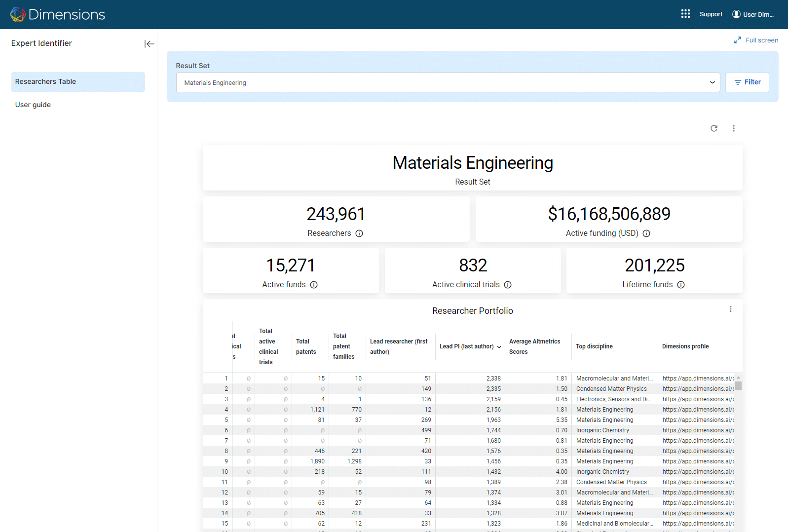Open the apps grid menu icon
788x532 pixels.
685,14
